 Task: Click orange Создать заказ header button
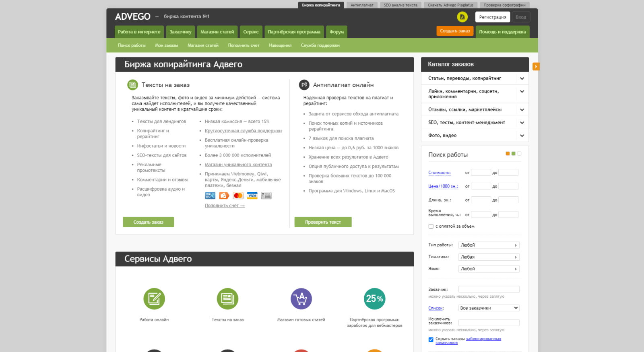pyautogui.click(x=455, y=31)
